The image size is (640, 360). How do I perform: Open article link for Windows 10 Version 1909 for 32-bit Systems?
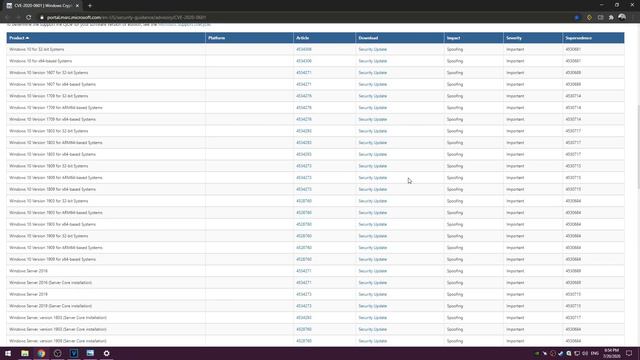(304, 236)
